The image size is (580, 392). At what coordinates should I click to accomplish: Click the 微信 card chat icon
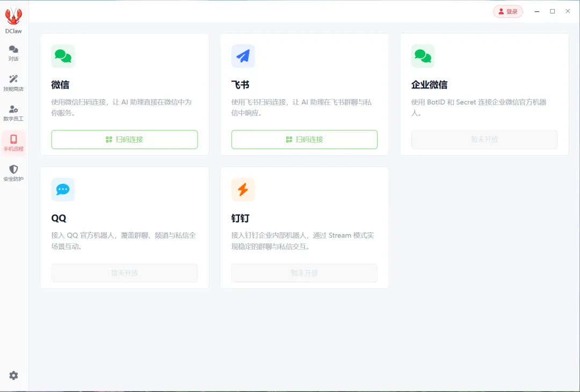[63, 56]
